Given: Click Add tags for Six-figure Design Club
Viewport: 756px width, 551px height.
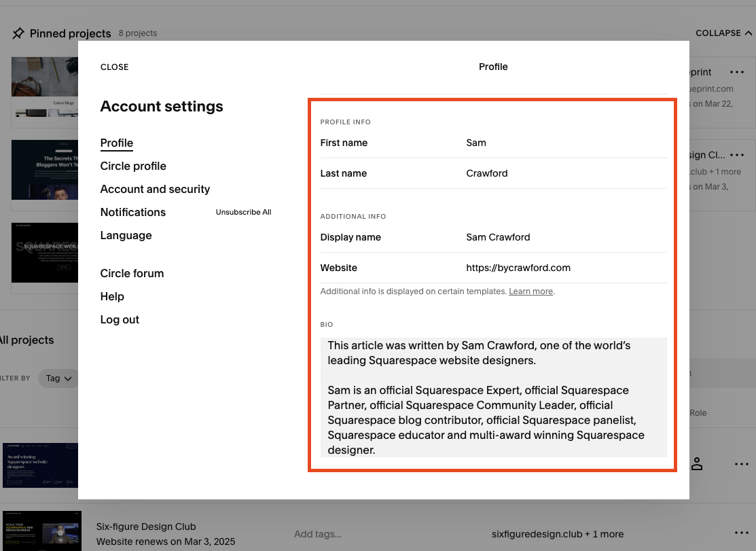Looking at the screenshot, I should tap(318, 533).
